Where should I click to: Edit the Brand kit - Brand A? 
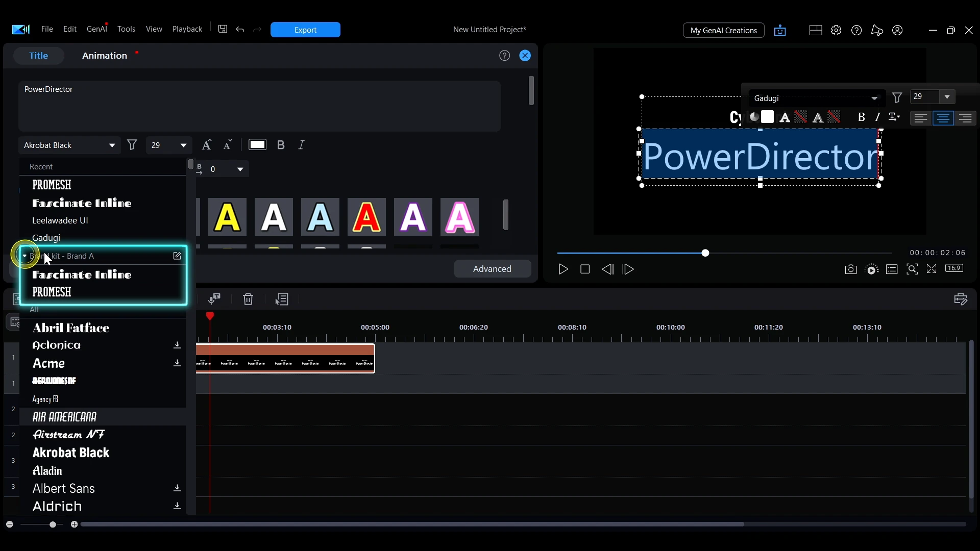click(x=177, y=256)
